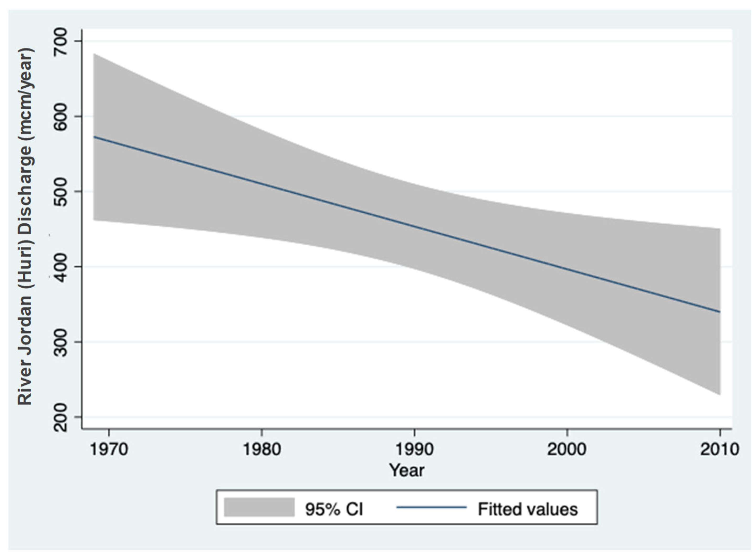756x560 pixels.
Task: Pick the 2000 x-axis tick label
Action: (x=567, y=450)
